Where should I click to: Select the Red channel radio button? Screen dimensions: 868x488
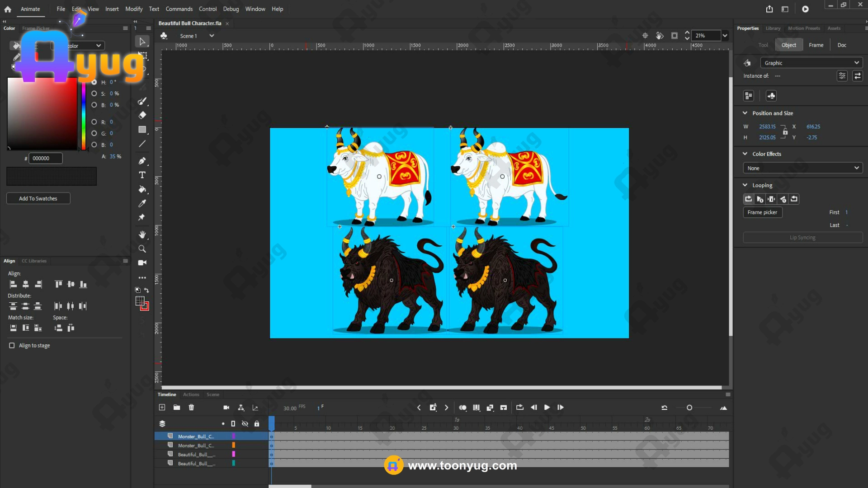(94, 122)
